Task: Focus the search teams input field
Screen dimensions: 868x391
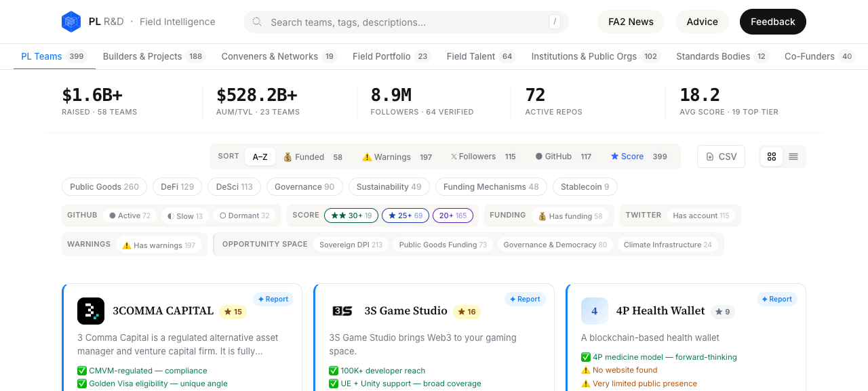Action: click(x=406, y=22)
